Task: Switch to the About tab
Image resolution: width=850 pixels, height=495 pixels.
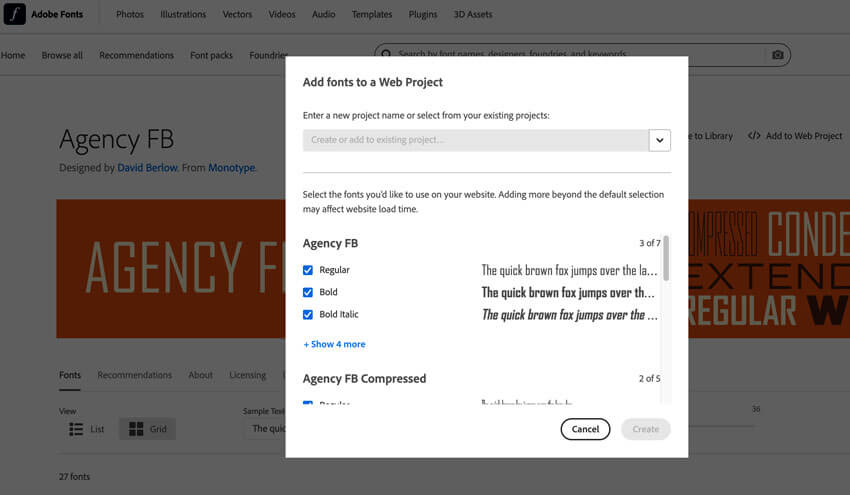Action: click(201, 375)
